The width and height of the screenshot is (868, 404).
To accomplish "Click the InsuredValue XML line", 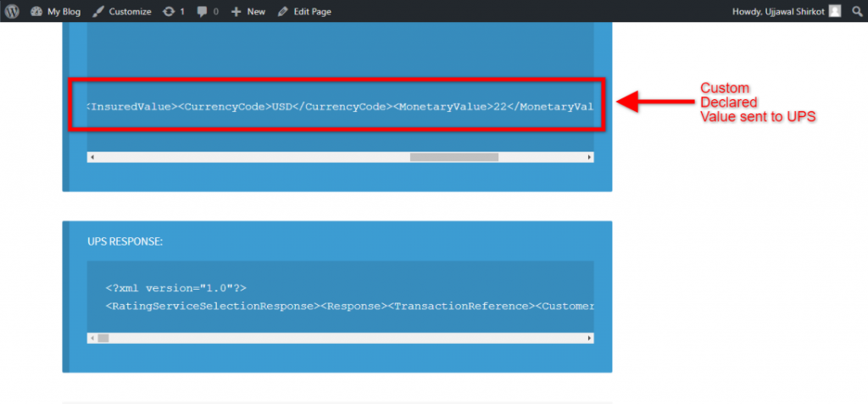I will pyautogui.click(x=341, y=107).
